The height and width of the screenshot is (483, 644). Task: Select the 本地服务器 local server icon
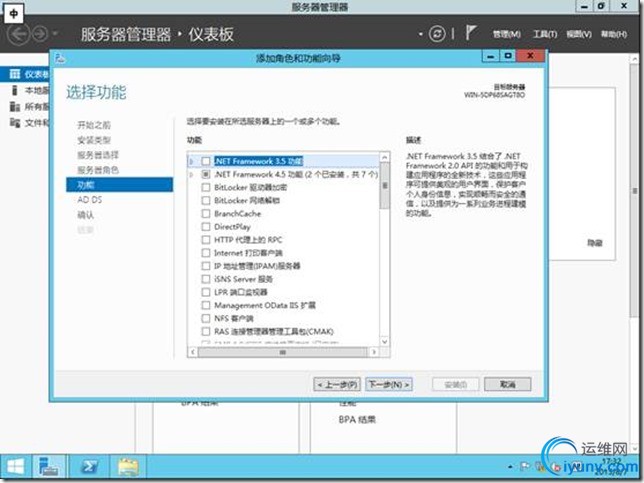[15, 90]
